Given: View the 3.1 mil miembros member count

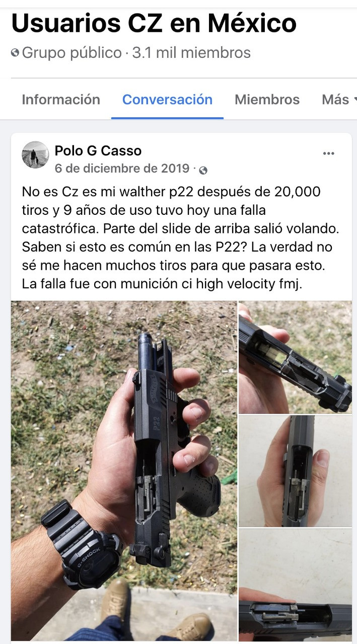Looking at the screenshot, I should [191, 52].
